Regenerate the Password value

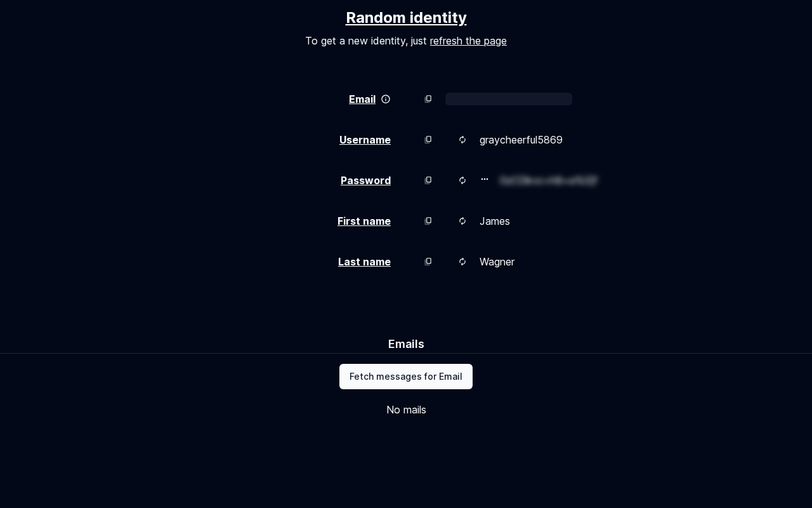[x=462, y=180]
